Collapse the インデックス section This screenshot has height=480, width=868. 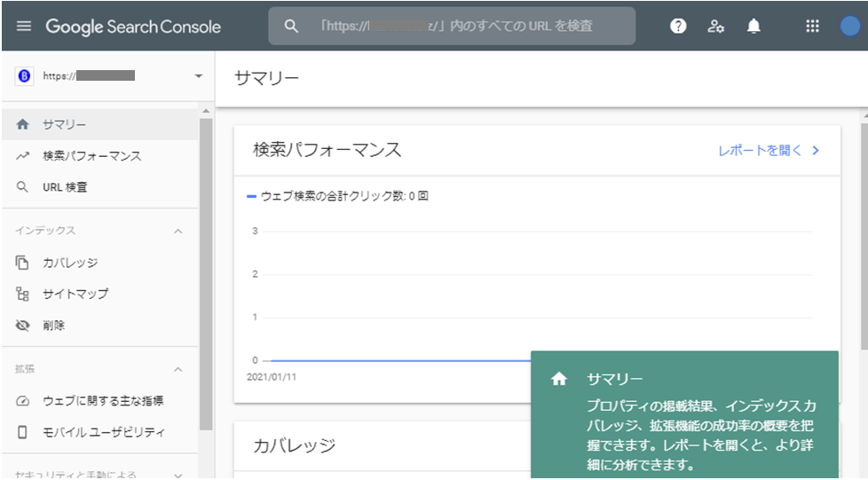tap(178, 231)
